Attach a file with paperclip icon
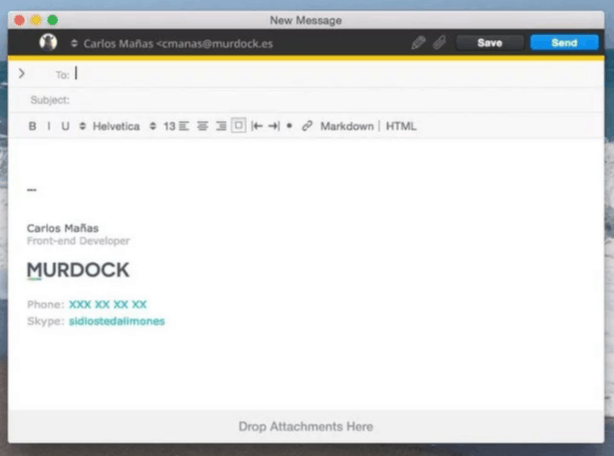The image size is (614, 456). 439,42
